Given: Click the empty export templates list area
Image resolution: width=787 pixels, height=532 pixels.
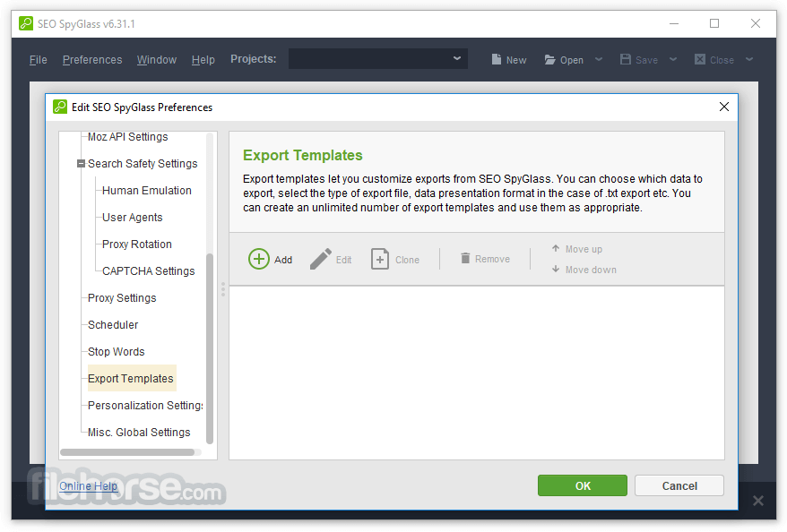Looking at the screenshot, I should [476, 373].
